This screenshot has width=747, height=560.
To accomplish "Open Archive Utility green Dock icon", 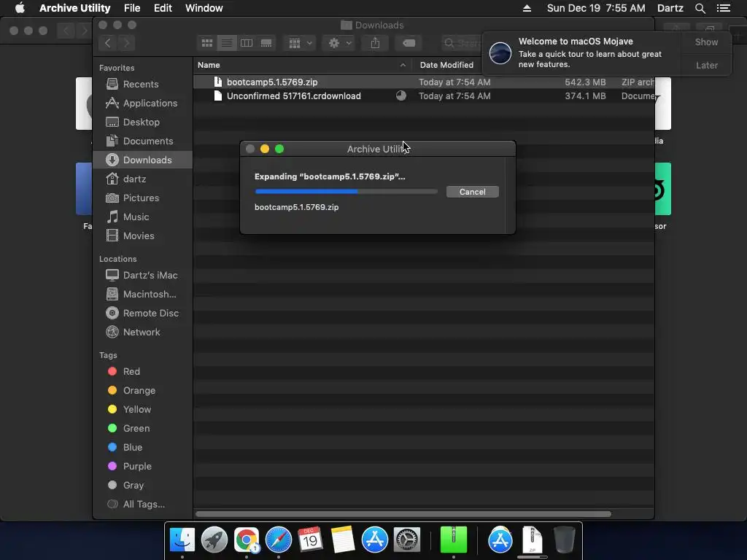I will click(454, 540).
